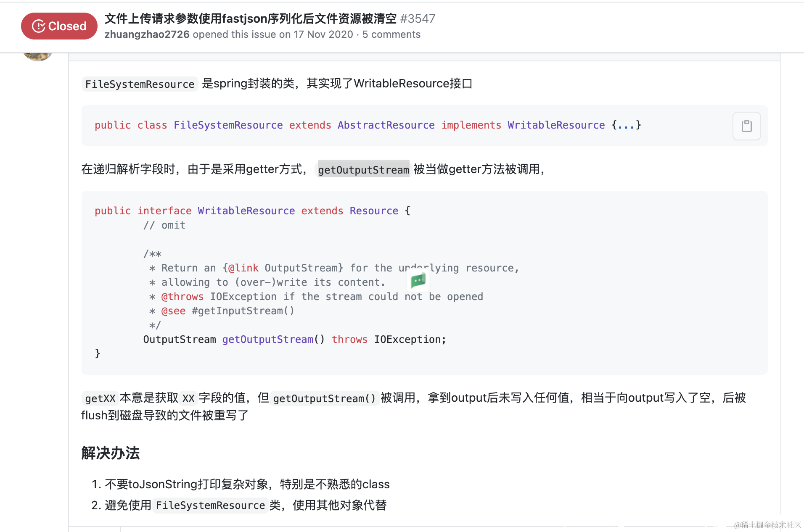
Task: Click the inline getOutputStream() code in the explanation paragraph
Action: point(324,398)
